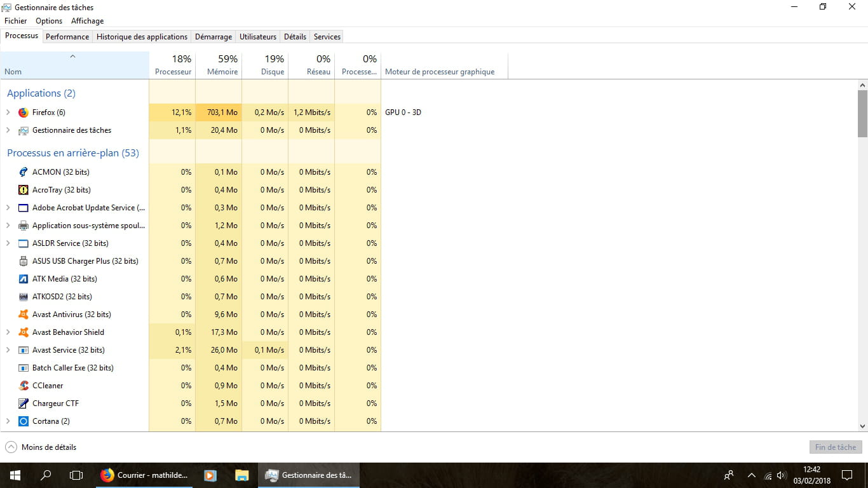
Task: Expand the Avast Service row
Action: click(8, 350)
